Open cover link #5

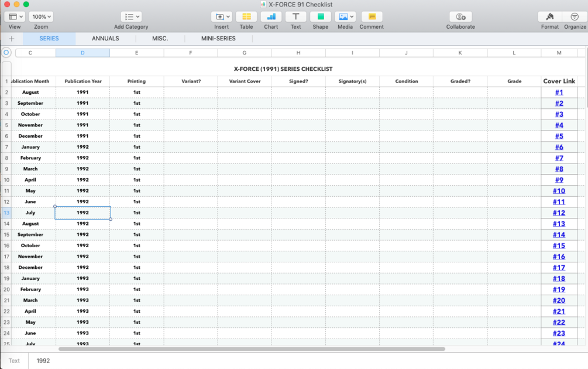tap(559, 136)
